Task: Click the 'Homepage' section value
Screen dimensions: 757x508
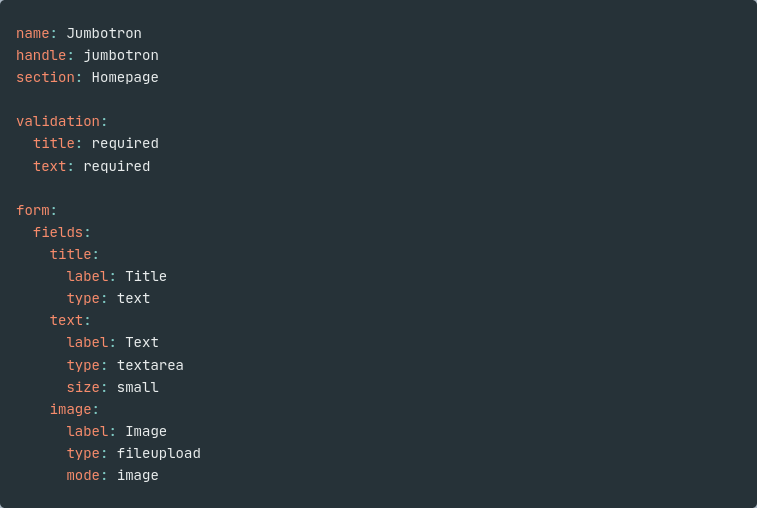Action: point(125,77)
